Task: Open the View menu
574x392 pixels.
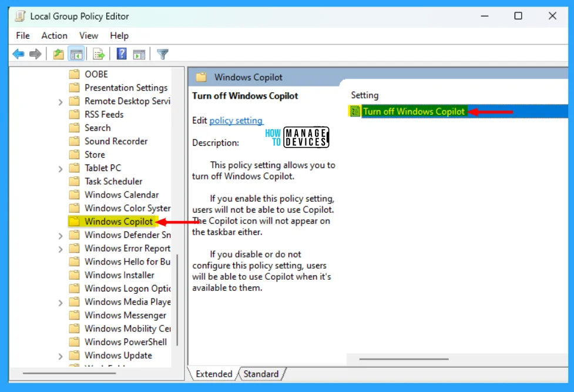Action: click(89, 35)
